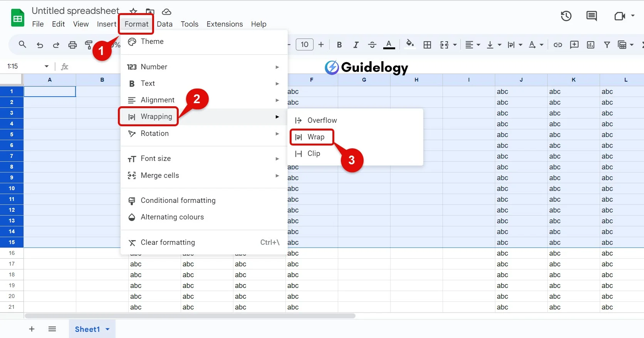
Task: Open version history clock icon
Action: pyautogui.click(x=566, y=16)
